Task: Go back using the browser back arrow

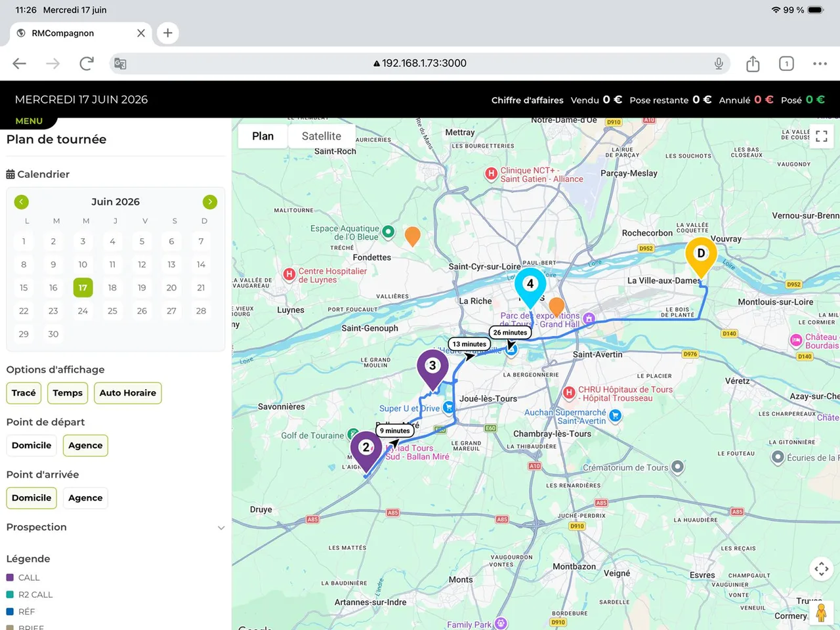Action: coord(20,64)
